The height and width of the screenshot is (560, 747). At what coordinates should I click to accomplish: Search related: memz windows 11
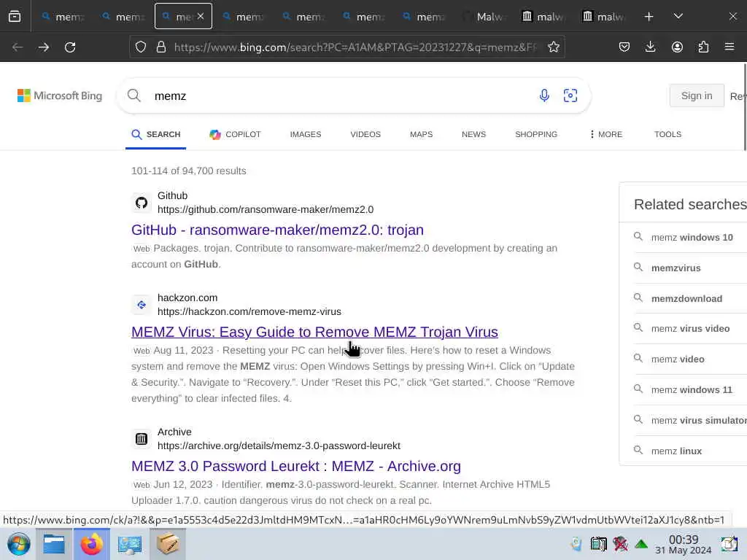(692, 390)
